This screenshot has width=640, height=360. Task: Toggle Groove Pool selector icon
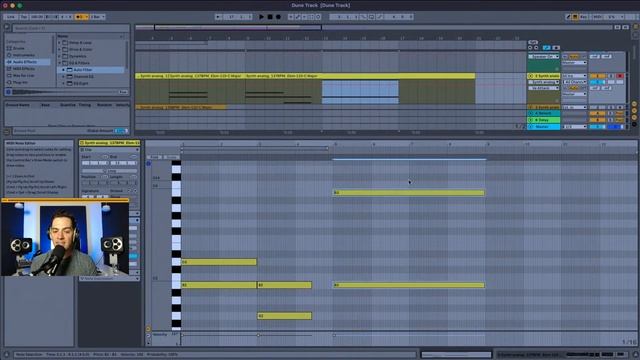tap(7, 131)
